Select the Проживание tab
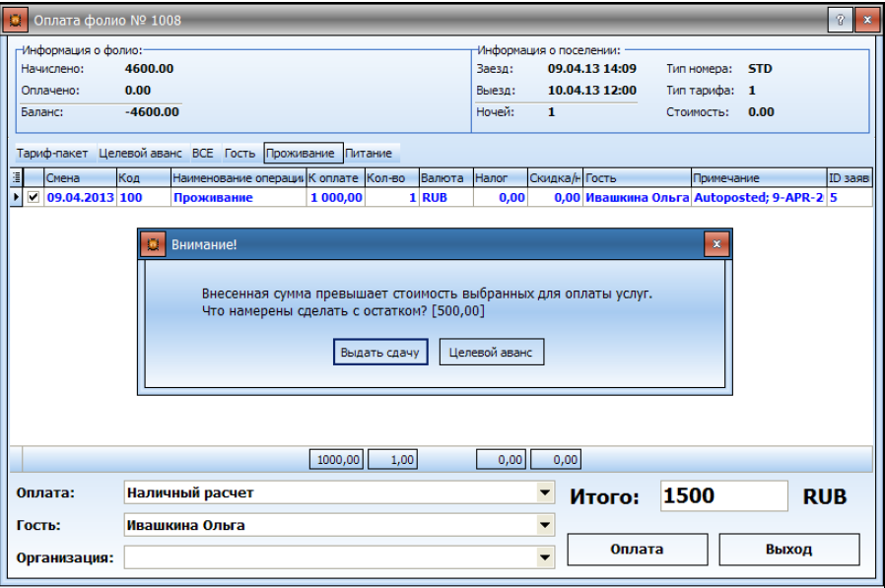The image size is (885, 588). coord(304,153)
